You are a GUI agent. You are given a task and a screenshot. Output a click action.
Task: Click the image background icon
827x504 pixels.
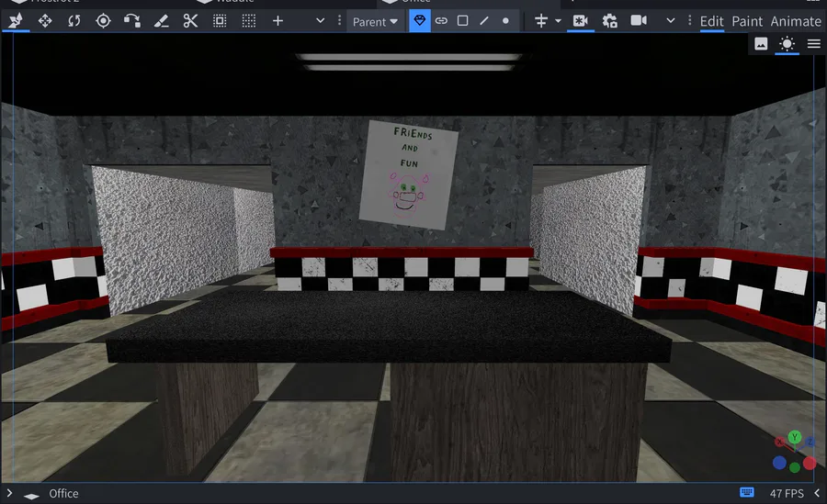[x=761, y=44]
